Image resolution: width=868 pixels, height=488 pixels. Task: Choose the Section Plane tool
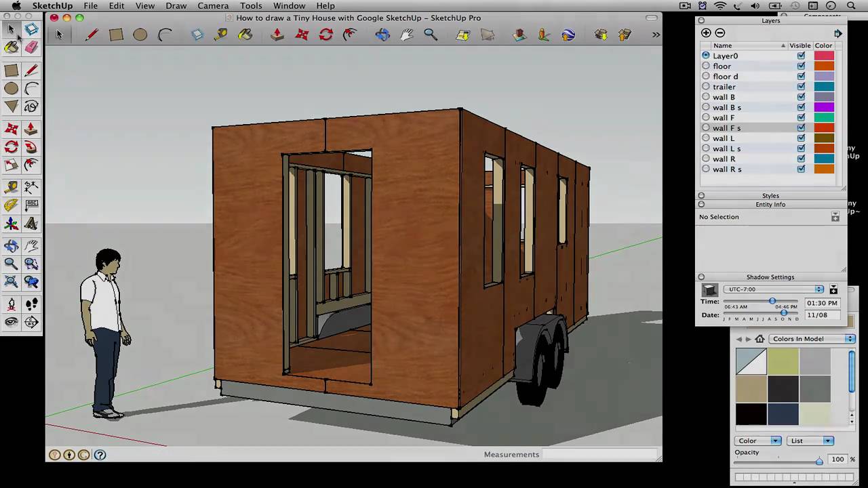(x=31, y=323)
